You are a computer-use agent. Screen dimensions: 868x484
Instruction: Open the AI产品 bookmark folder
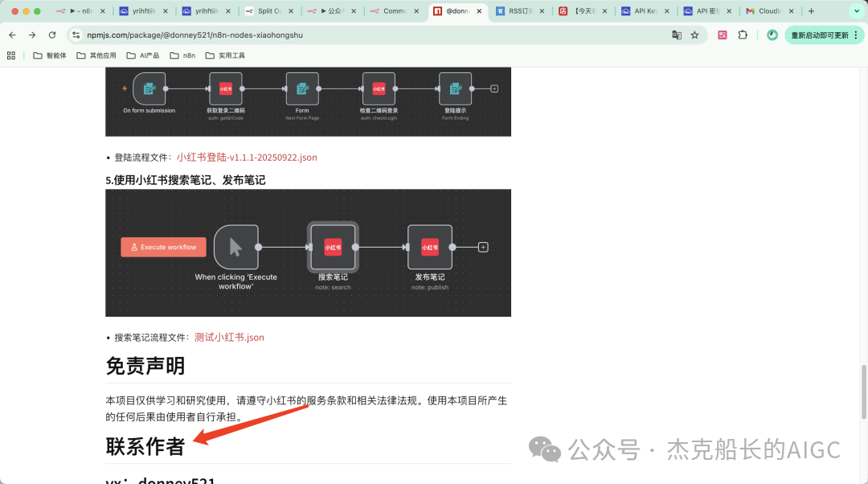pos(143,55)
